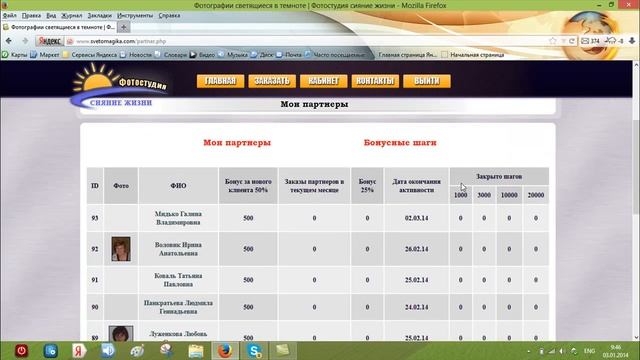Viewport: 640px width, 360px height.
Task: Click the red power icon in taskbar
Action: point(21,351)
